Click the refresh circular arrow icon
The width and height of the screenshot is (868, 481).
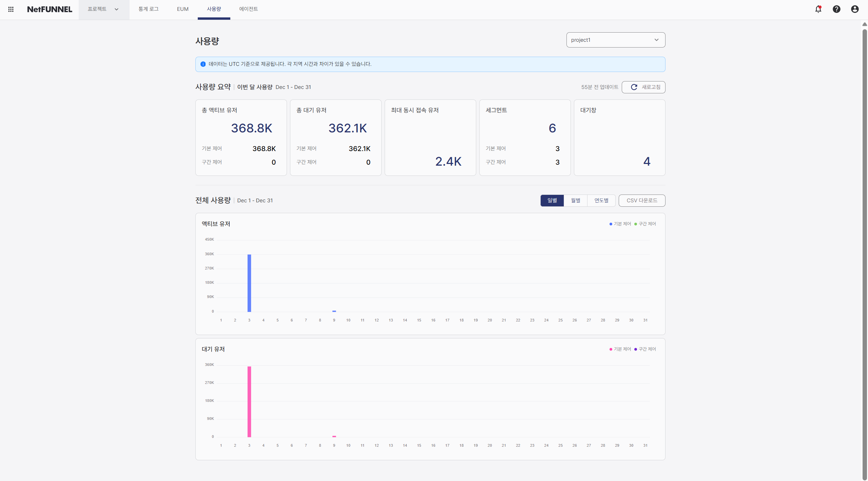coord(634,87)
